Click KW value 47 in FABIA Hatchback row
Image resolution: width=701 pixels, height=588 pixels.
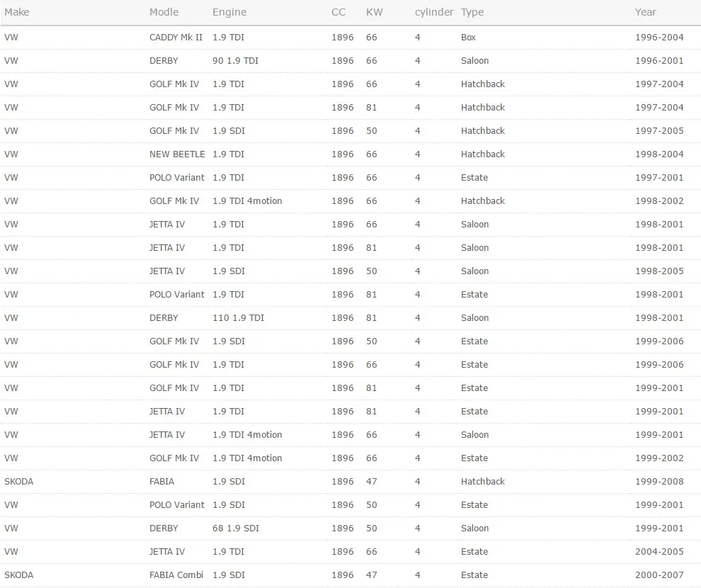[372, 482]
